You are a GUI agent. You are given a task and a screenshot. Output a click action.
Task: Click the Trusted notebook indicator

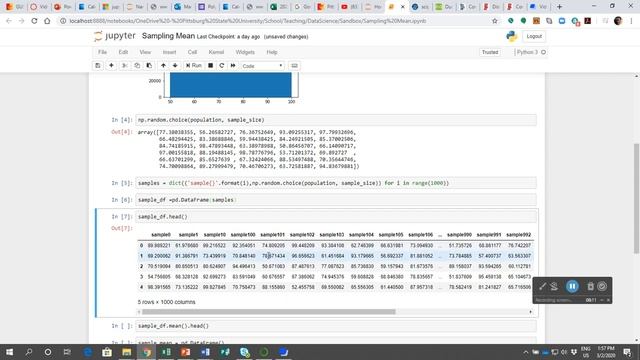[x=490, y=52]
